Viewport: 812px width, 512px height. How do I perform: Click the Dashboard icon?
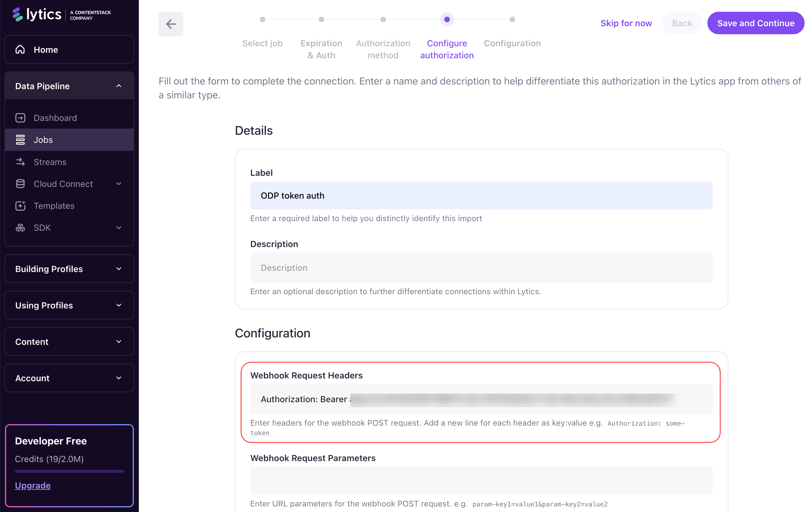coord(20,118)
